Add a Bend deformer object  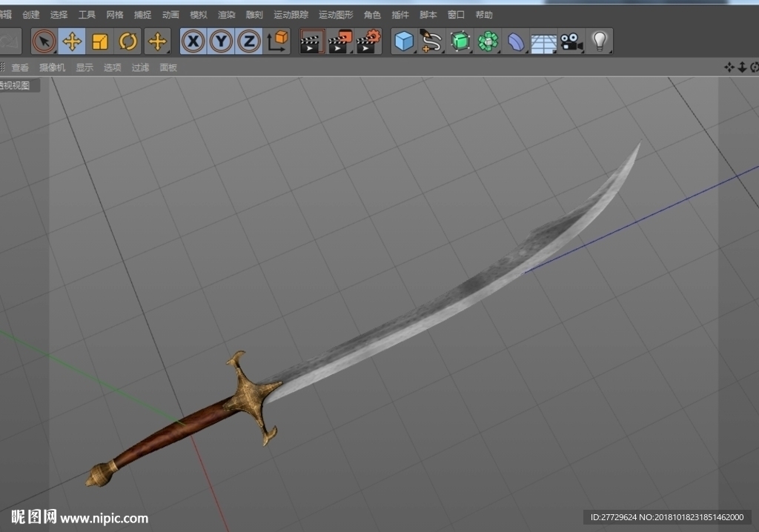pos(516,41)
